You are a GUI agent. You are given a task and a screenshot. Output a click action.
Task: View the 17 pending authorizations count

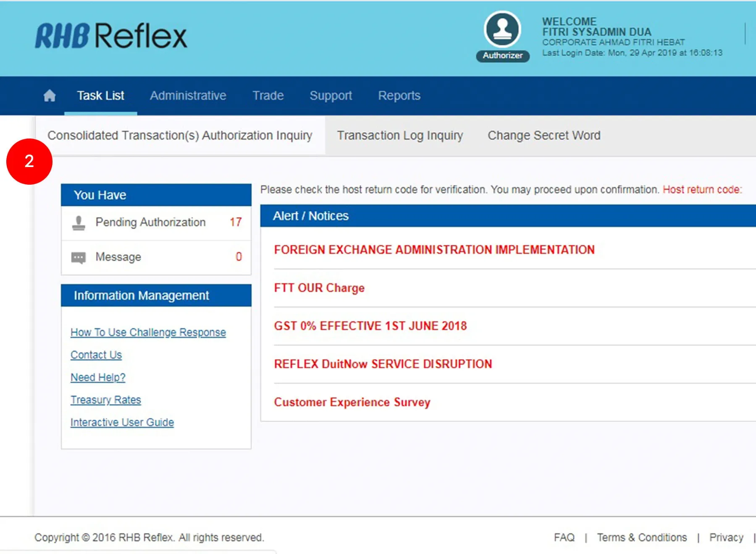click(236, 222)
